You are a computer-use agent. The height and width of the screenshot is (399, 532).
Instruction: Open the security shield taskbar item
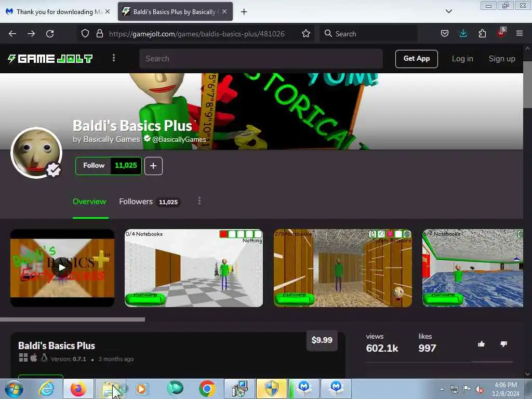[x=271, y=389]
